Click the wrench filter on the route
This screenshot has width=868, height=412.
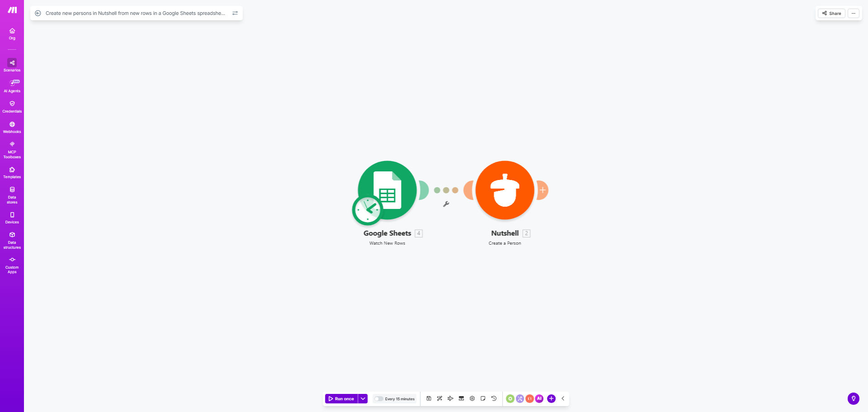[x=446, y=204]
